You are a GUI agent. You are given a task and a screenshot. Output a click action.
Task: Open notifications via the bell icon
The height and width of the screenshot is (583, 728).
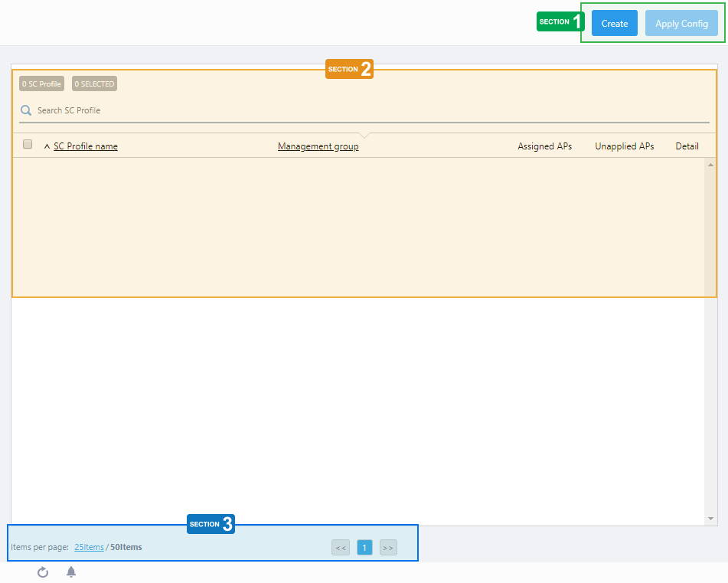point(71,572)
